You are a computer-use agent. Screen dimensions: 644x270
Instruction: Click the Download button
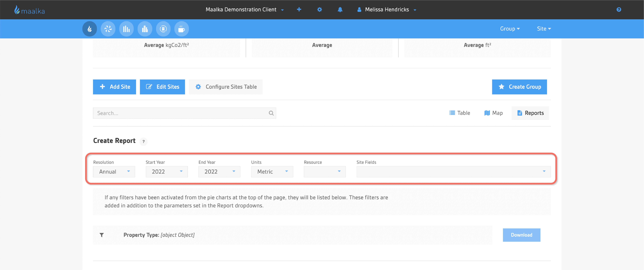521,235
